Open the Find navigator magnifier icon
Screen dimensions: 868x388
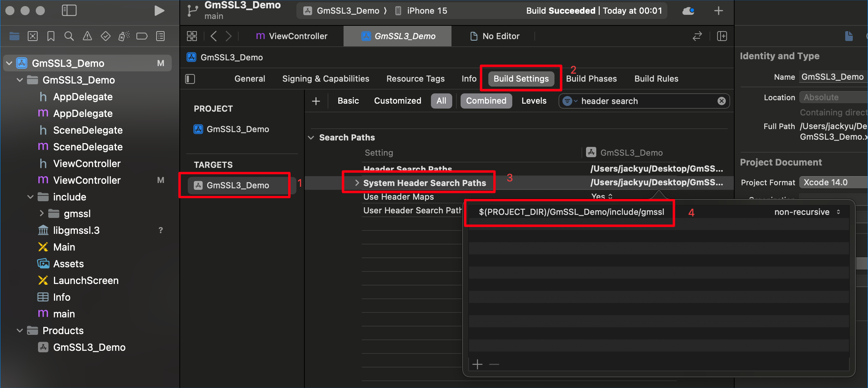pos(69,36)
